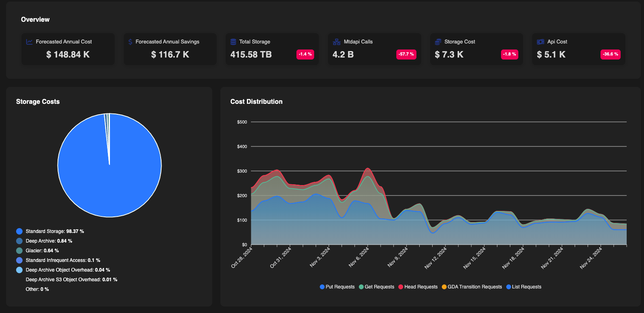Click the Oct 28, 2024 axis label
Screen dimensions: 644x313
pos(242,257)
